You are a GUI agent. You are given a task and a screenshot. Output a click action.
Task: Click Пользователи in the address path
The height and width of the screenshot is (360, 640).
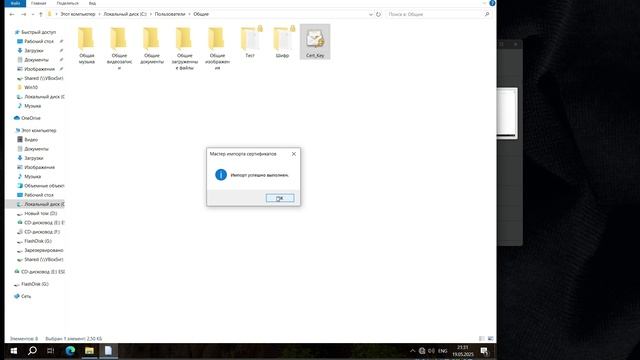[170, 14]
